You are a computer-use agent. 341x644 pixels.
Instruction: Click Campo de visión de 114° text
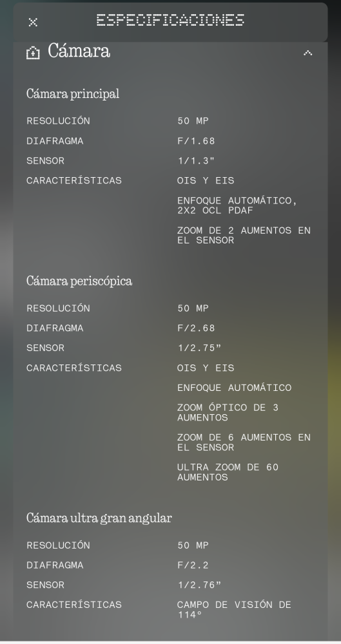point(235,609)
